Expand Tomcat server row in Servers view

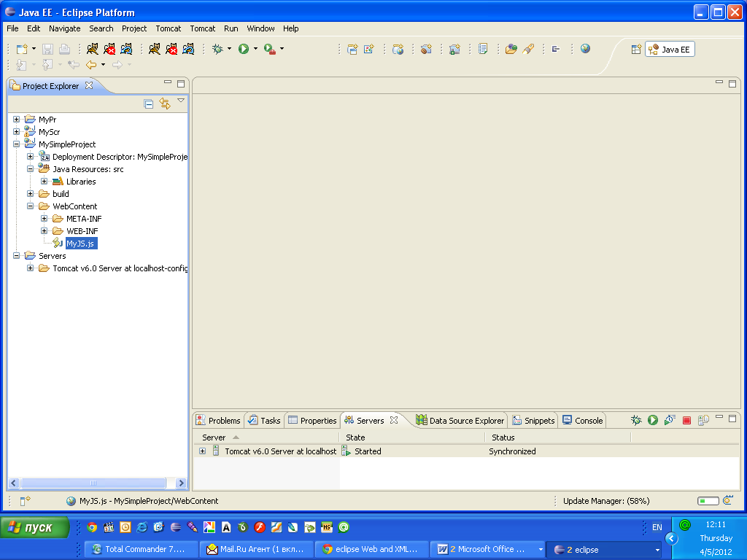coord(203,451)
